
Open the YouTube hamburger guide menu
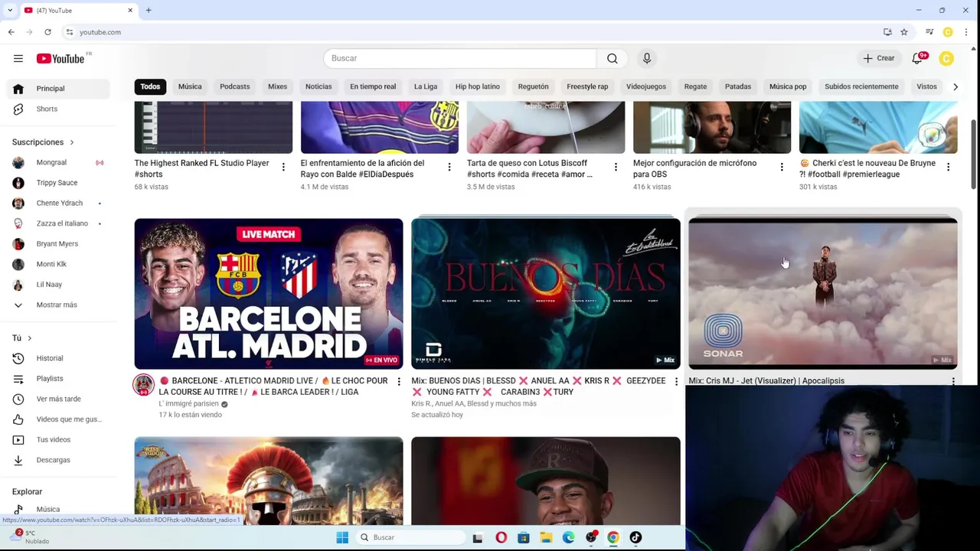coord(18,58)
